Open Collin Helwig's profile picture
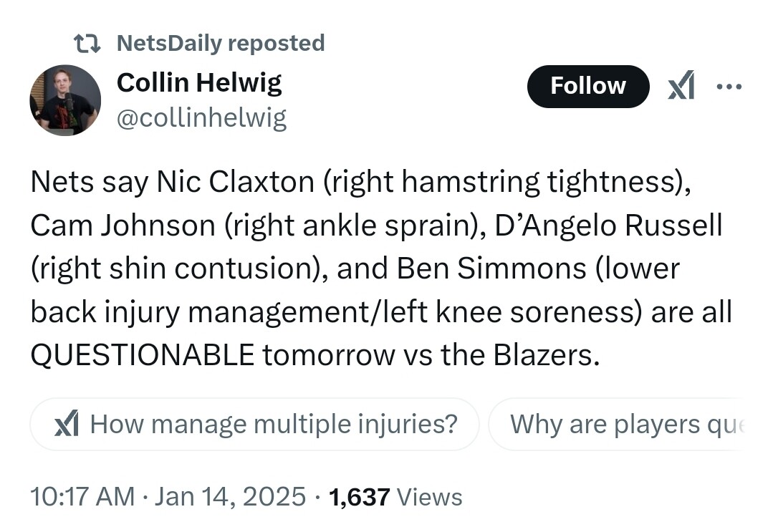Screen dimensions: 773x532 64,100
